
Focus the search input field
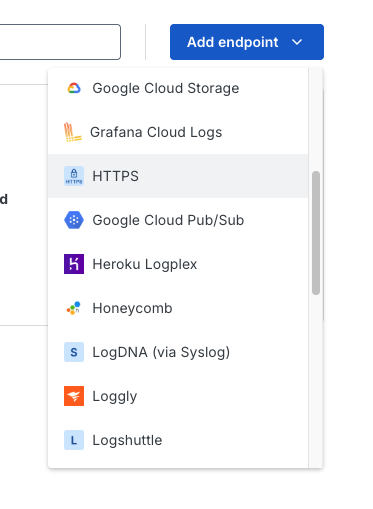(x=60, y=42)
